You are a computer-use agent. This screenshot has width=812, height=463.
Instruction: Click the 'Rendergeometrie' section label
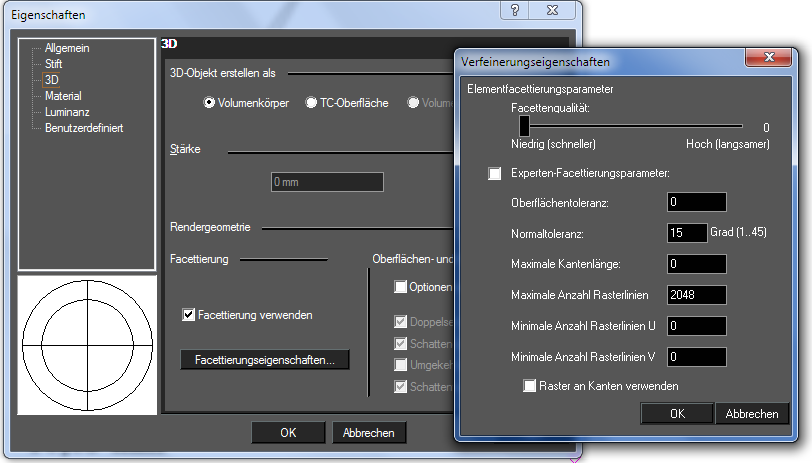pos(210,227)
